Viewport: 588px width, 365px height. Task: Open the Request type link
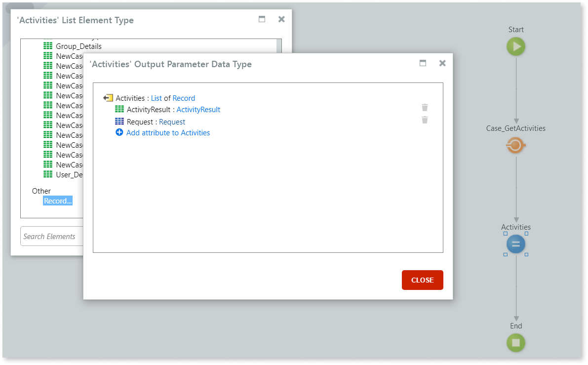[x=172, y=122]
